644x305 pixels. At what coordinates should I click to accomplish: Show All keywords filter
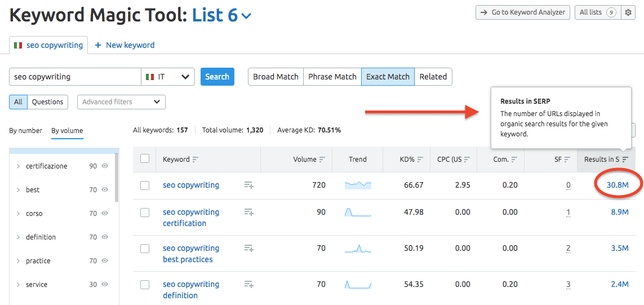[18, 102]
